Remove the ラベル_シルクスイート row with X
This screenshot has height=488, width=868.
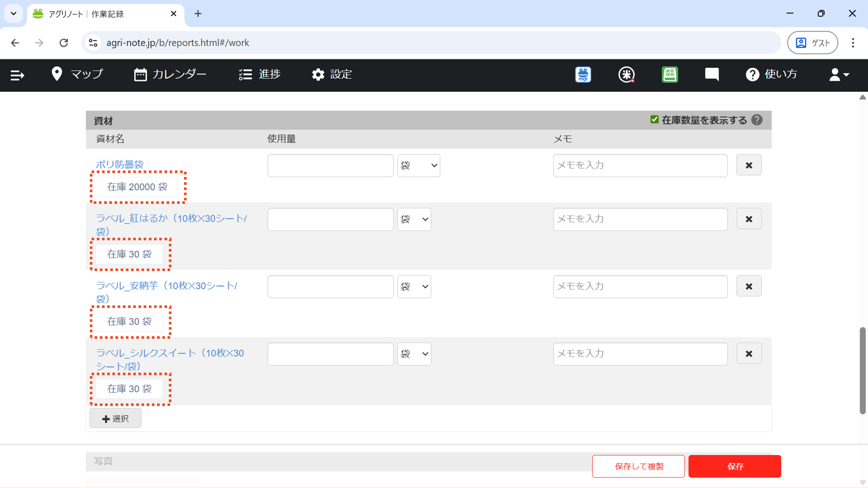[x=749, y=354]
